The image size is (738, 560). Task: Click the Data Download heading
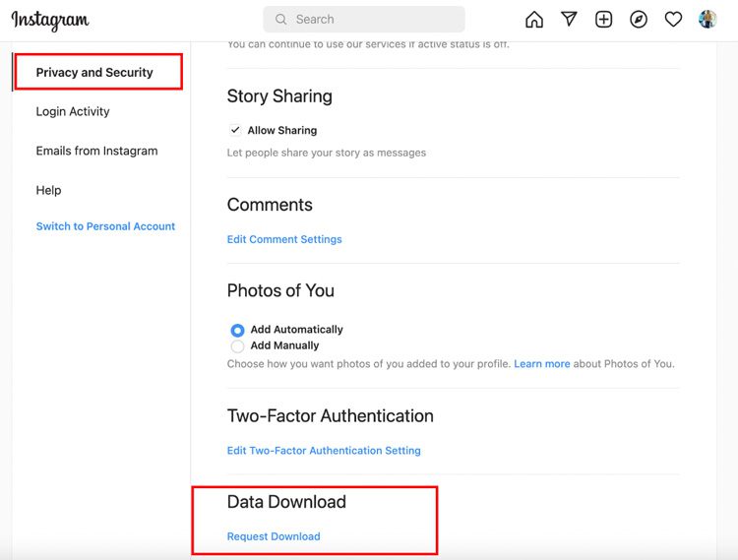(286, 502)
